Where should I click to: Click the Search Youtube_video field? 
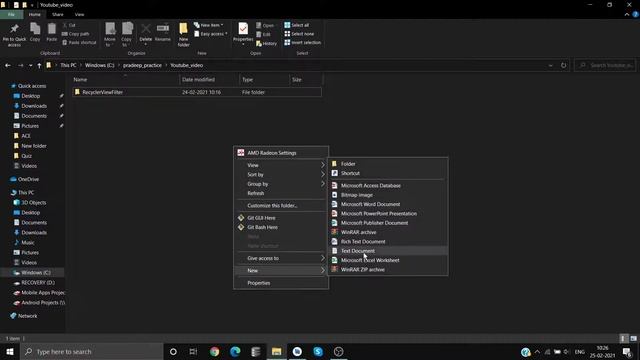pos(605,65)
